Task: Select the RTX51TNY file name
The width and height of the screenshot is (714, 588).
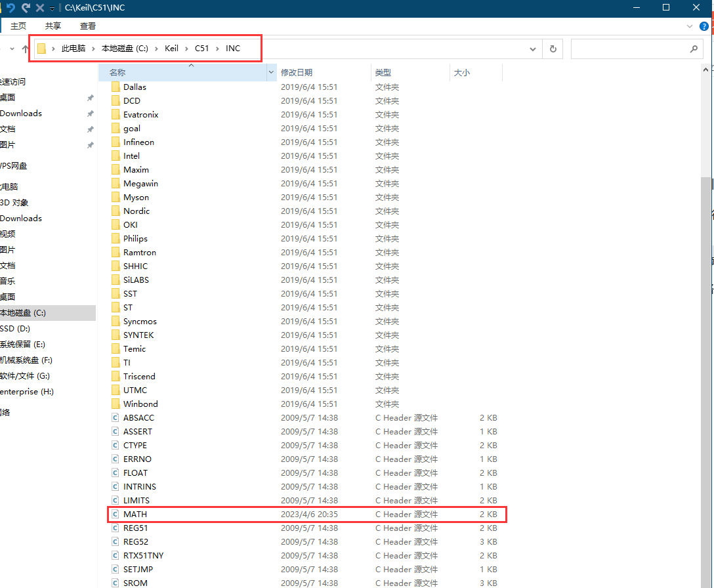Action: point(144,556)
